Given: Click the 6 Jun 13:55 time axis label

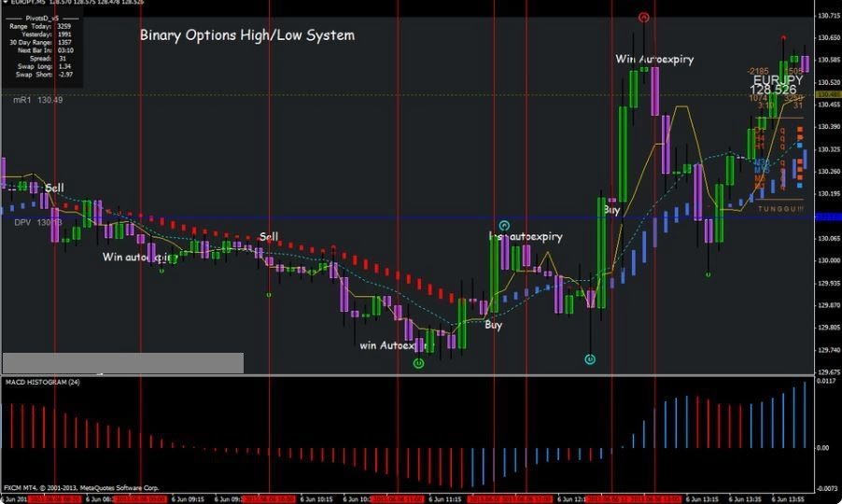Looking at the screenshot, I should tap(788, 499).
